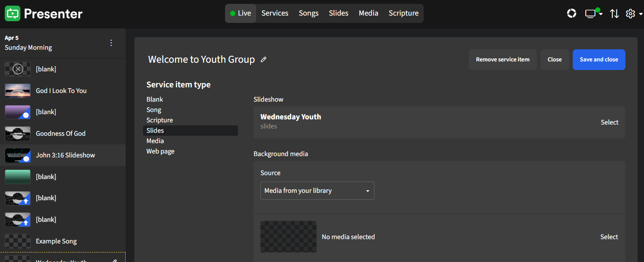Click the edit pencil on Wednesday Youth item
644x262 pixels.
click(115, 260)
